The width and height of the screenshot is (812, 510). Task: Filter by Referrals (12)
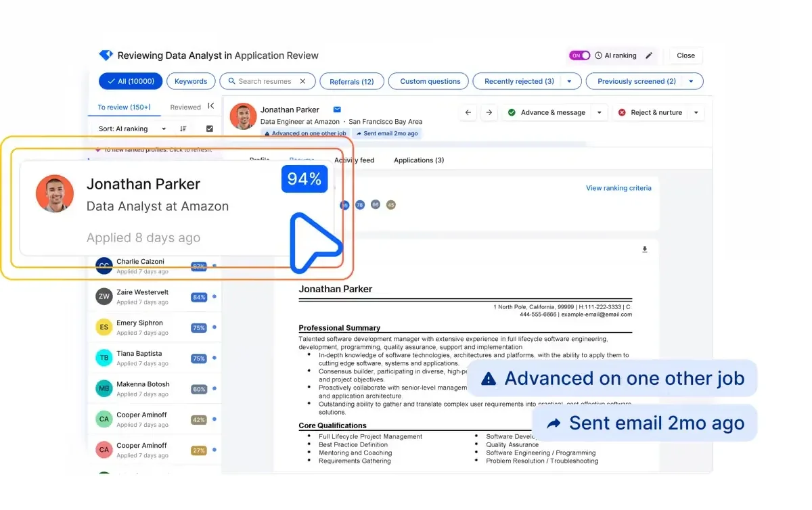tap(352, 81)
